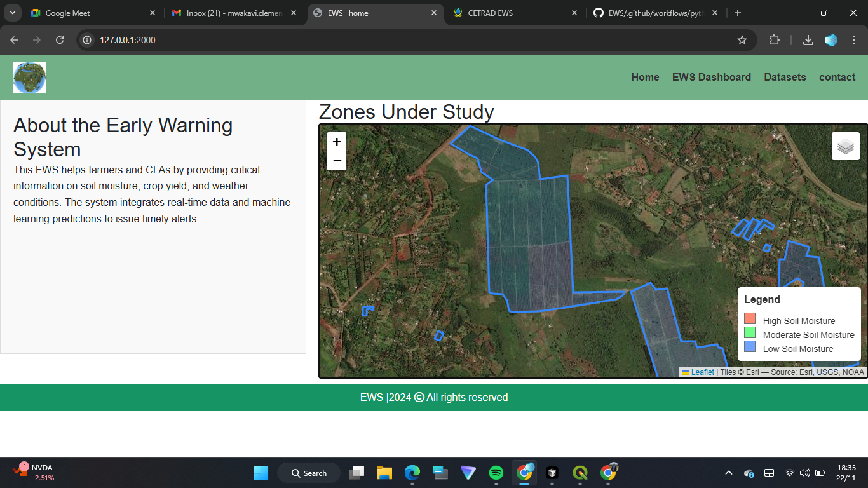Open the Datasets nav link
Image resolution: width=868 pixels, height=488 pixels.
coord(785,77)
